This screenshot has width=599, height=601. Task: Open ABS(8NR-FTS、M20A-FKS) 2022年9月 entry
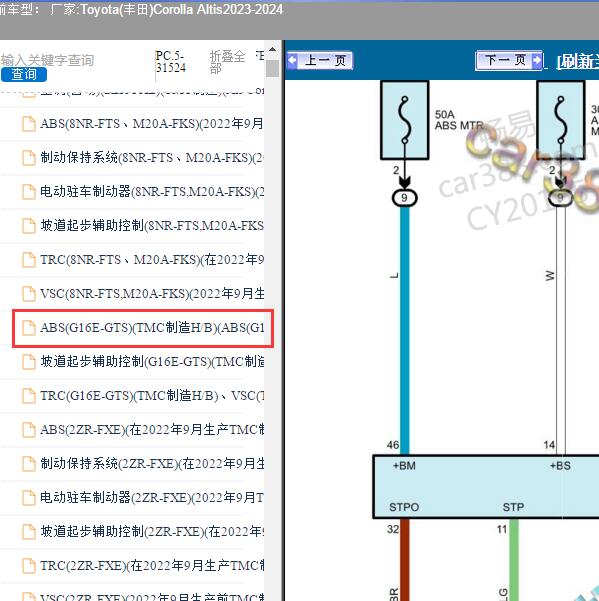coord(152,124)
